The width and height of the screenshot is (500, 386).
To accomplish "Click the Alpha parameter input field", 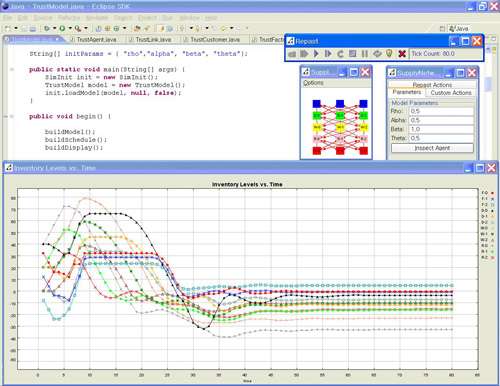I will point(441,120).
